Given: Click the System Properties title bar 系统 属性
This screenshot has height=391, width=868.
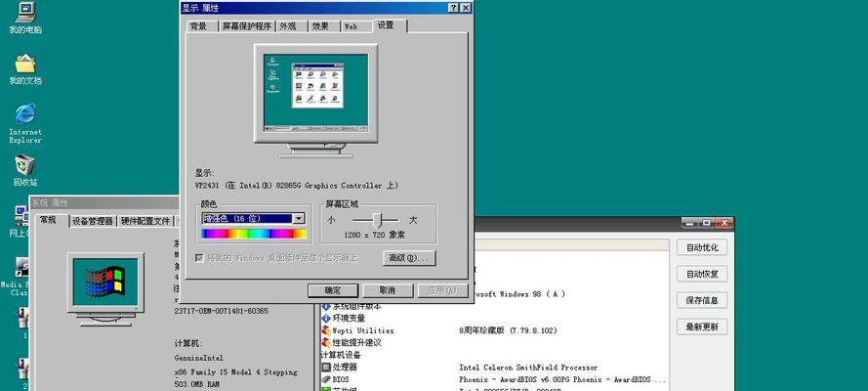Looking at the screenshot, I should click(105, 202).
